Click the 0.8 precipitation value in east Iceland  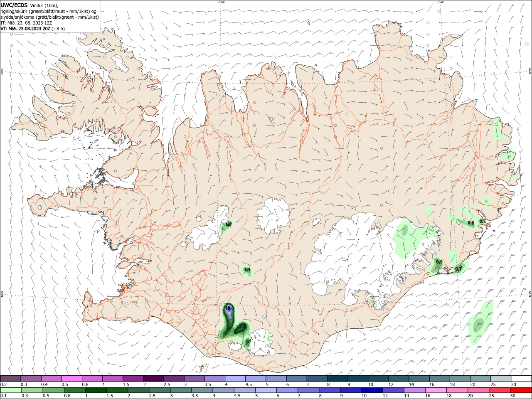(x=471, y=223)
